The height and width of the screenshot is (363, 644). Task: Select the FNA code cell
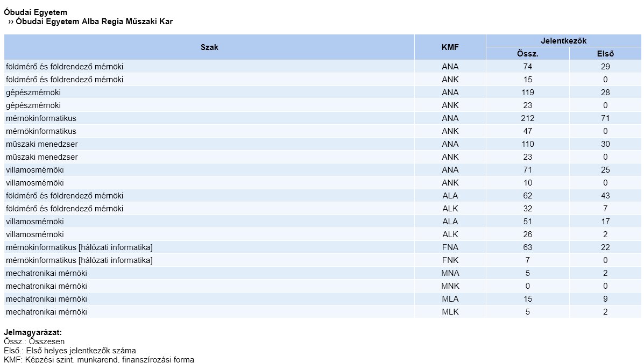click(450, 247)
